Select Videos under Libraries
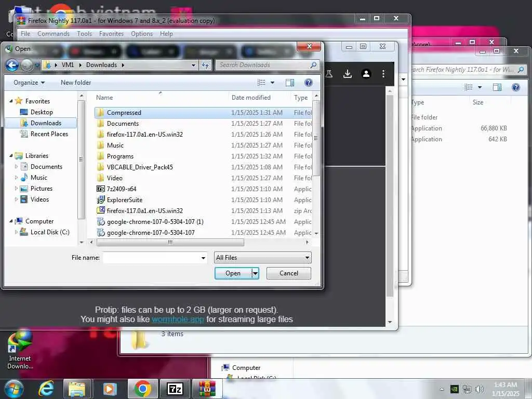Screen dimensions: 532x399 [x=35, y=199]
